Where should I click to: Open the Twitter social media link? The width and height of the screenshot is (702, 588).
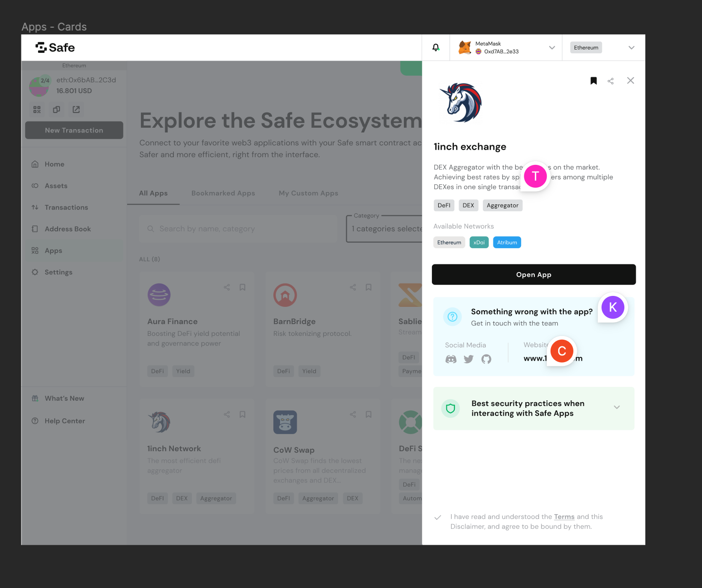(x=469, y=359)
